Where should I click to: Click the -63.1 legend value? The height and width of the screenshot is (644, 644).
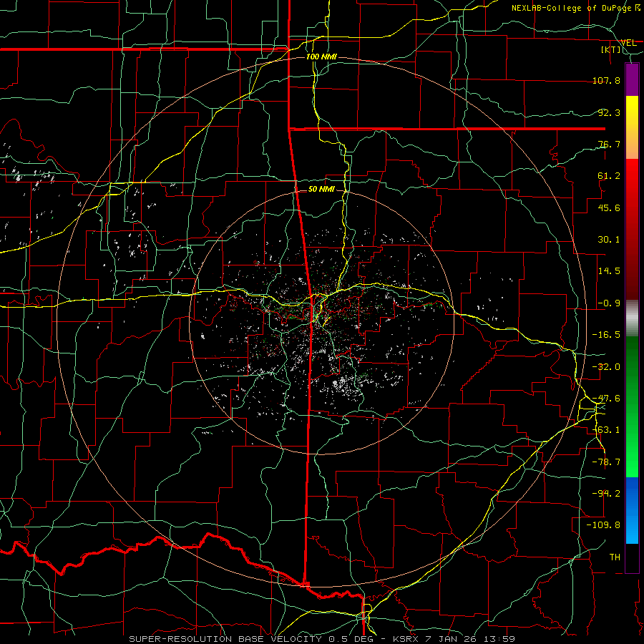pos(606,430)
